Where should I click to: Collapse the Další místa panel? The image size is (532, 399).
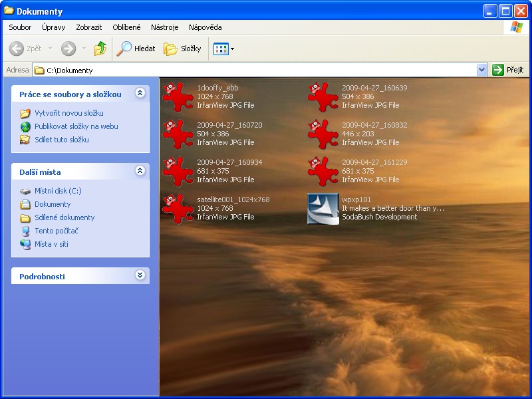(140, 172)
